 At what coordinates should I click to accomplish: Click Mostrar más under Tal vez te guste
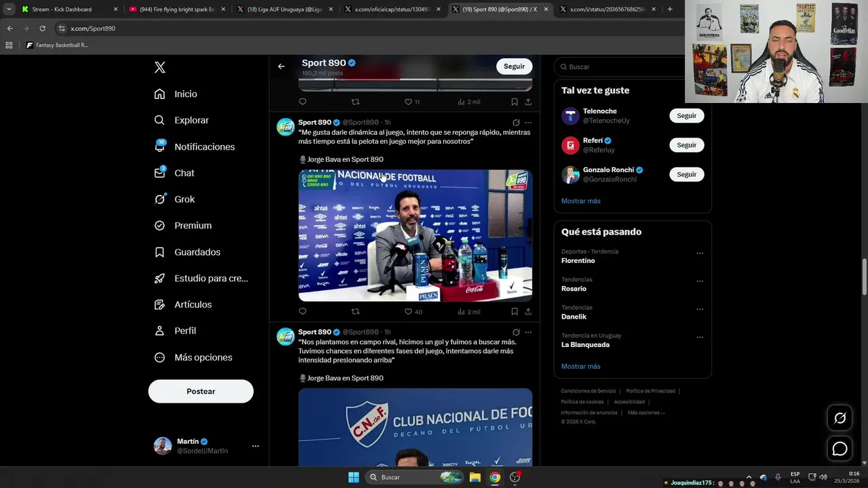tap(580, 201)
